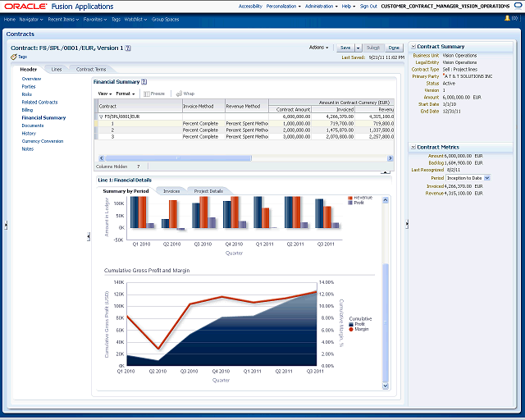Viewport: 525px width, 420px height.
Task: Open Documents section
Action: [33, 126]
